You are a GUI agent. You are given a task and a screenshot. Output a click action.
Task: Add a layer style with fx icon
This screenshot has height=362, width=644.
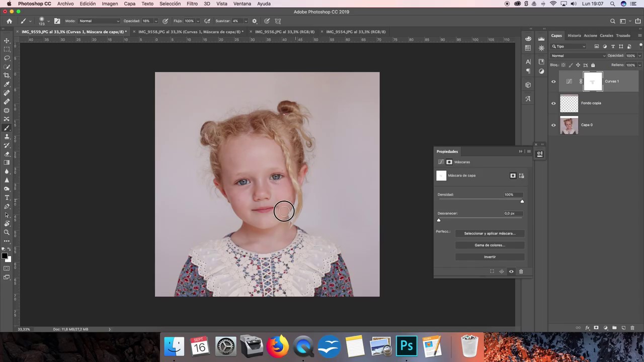[x=587, y=328]
